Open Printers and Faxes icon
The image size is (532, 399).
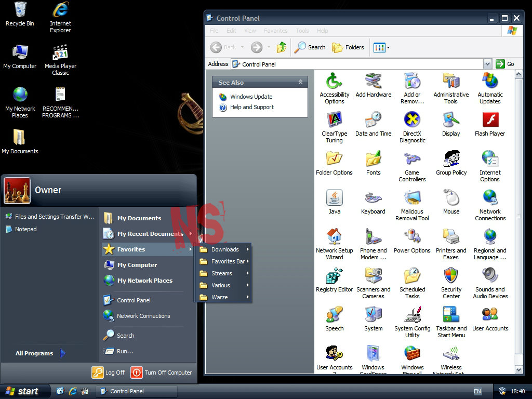coord(451,244)
